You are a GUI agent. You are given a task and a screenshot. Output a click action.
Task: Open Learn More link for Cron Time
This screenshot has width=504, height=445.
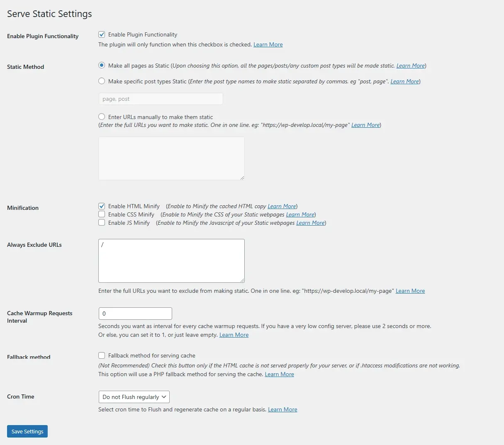coord(282,409)
